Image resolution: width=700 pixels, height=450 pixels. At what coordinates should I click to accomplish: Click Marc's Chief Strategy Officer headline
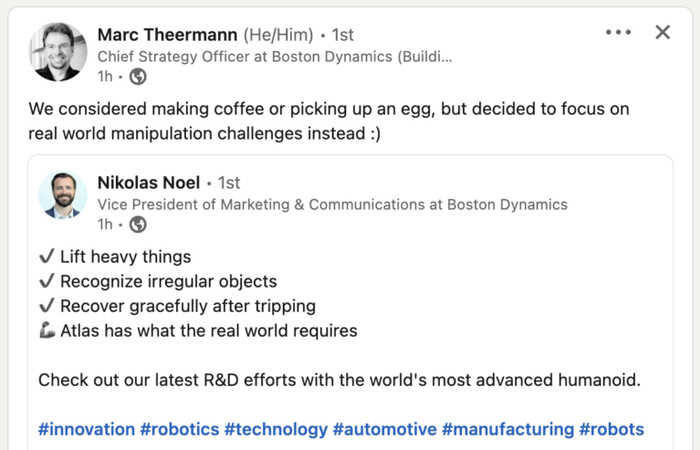click(275, 57)
